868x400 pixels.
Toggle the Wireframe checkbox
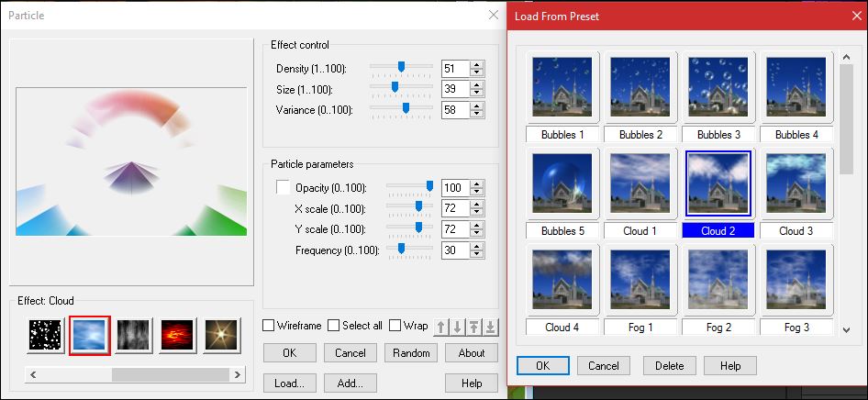click(269, 326)
